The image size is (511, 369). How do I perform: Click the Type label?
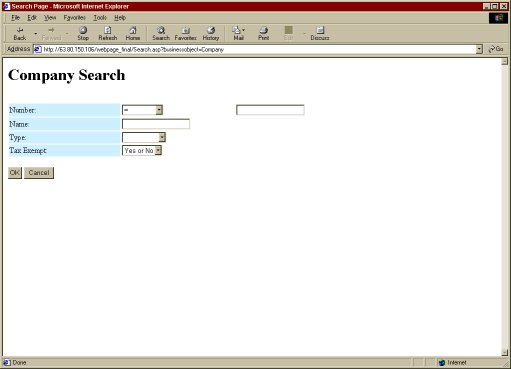[x=18, y=137]
